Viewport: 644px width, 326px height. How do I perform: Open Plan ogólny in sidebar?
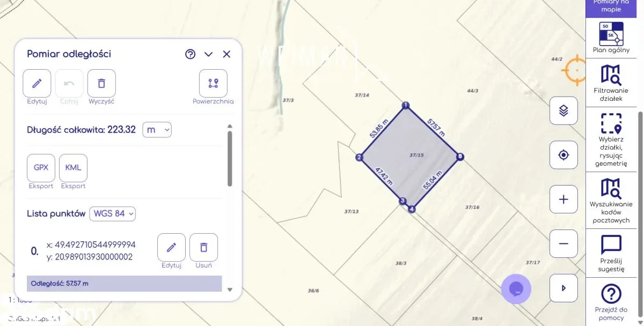pos(611,38)
